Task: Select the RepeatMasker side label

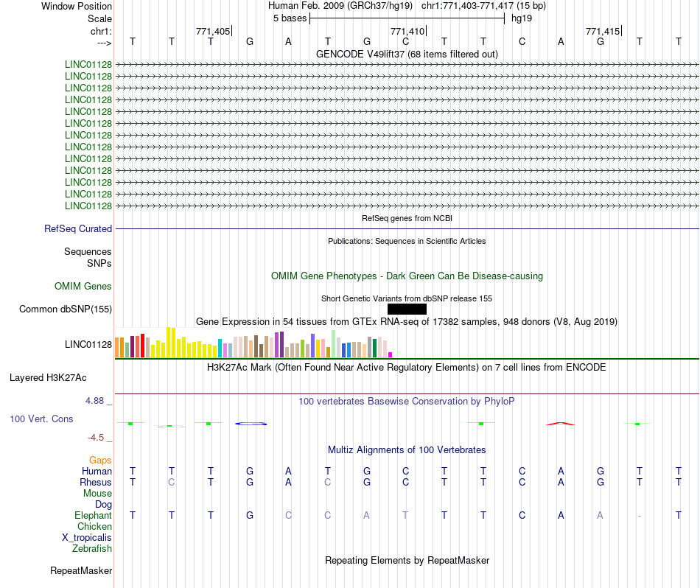Action: pyautogui.click(x=81, y=570)
